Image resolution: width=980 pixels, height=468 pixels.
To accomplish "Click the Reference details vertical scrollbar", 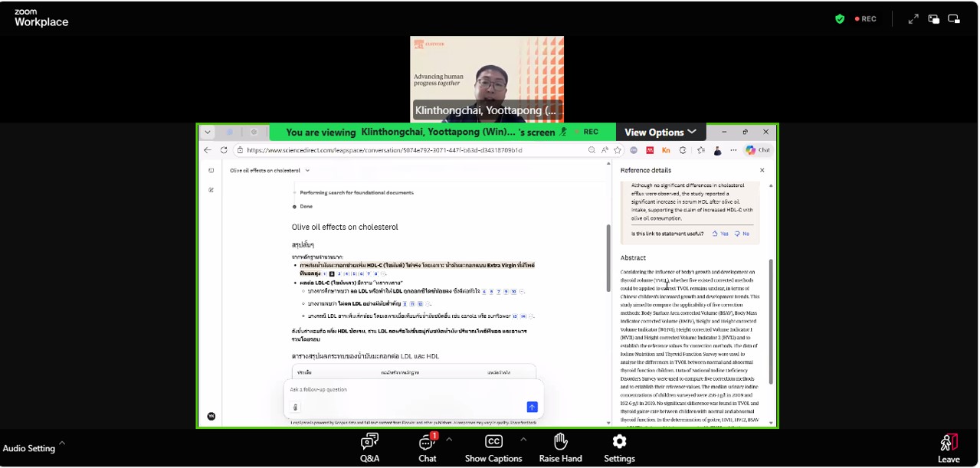I will pyautogui.click(x=771, y=322).
